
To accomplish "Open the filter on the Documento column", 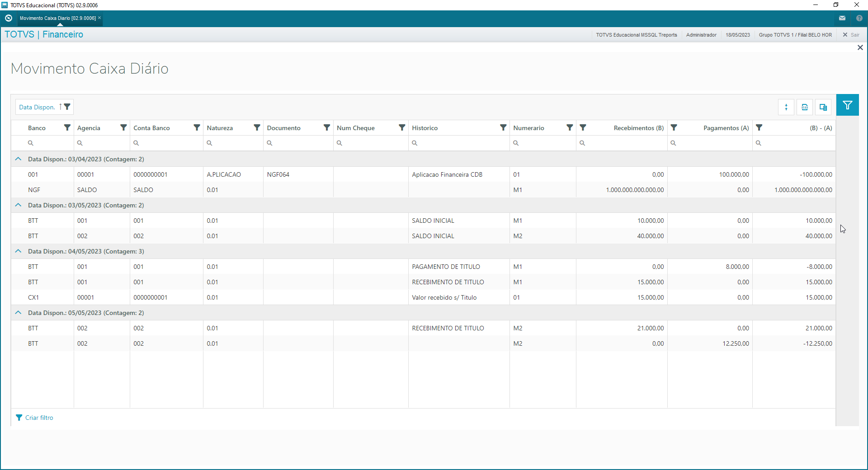I will 327,127.
